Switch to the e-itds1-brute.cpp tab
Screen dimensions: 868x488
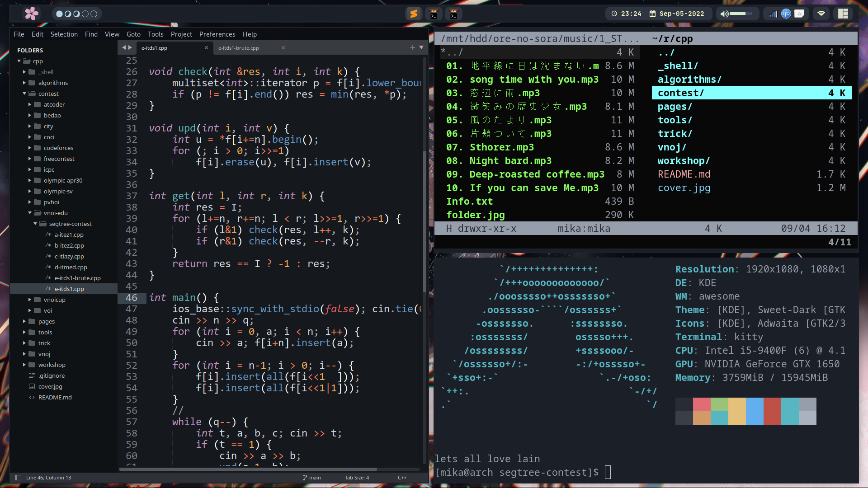tap(239, 48)
